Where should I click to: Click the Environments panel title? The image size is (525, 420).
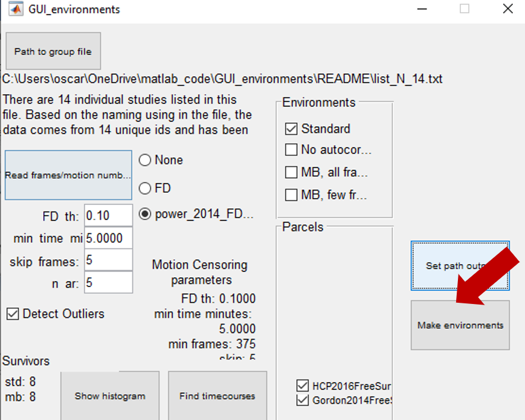[x=319, y=102]
